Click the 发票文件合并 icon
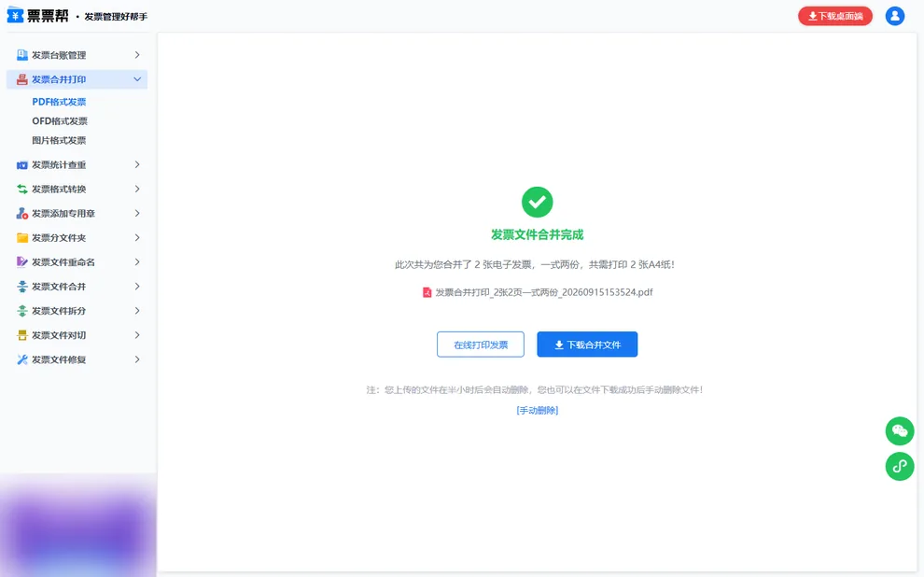The image size is (924, 577). pos(22,287)
